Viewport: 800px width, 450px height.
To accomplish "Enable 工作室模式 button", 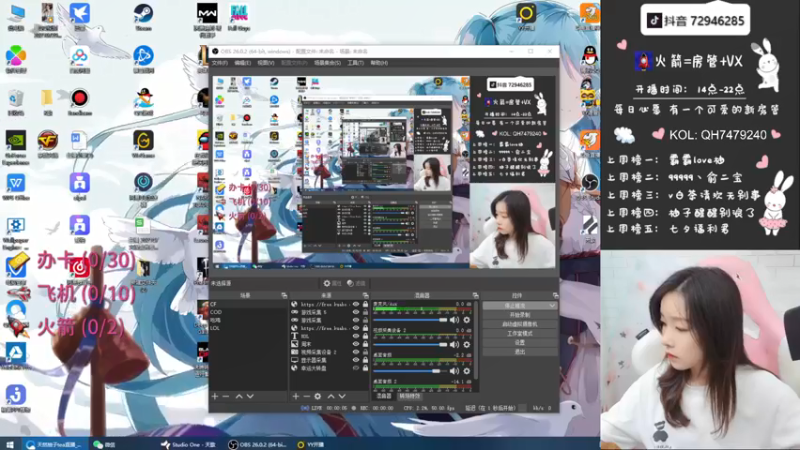I will pos(519,333).
